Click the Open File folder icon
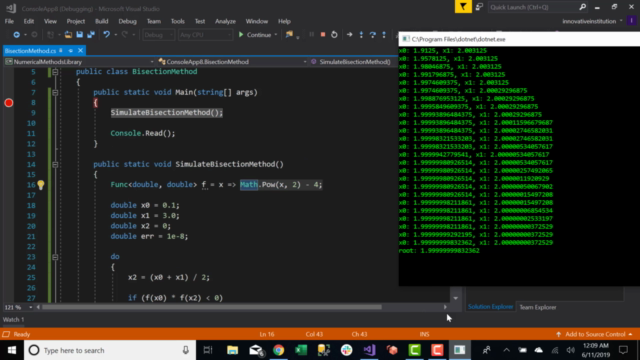640x360 pixels. [68, 35]
